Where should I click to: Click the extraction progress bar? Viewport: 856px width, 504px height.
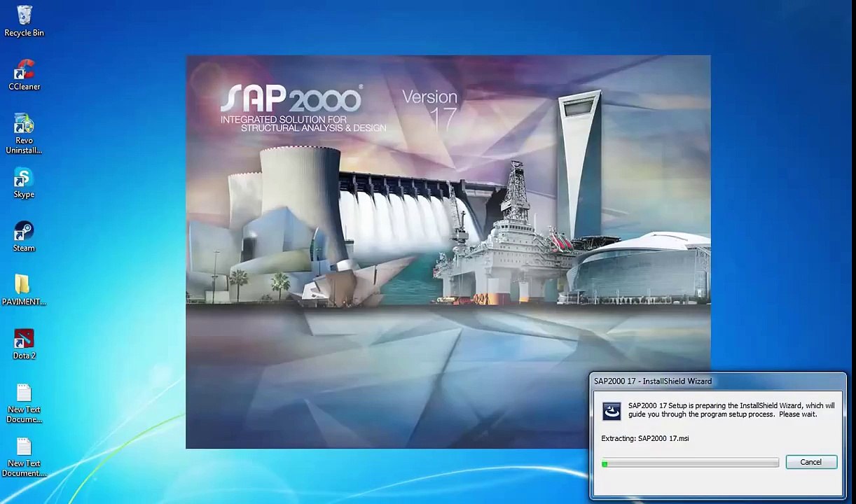pyautogui.click(x=690, y=463)
